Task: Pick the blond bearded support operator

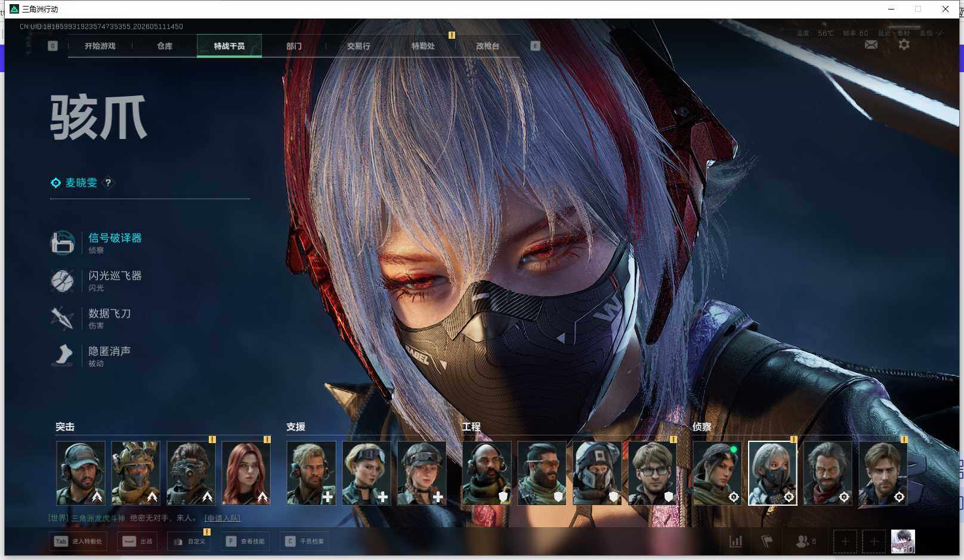Action: [311, 473]
